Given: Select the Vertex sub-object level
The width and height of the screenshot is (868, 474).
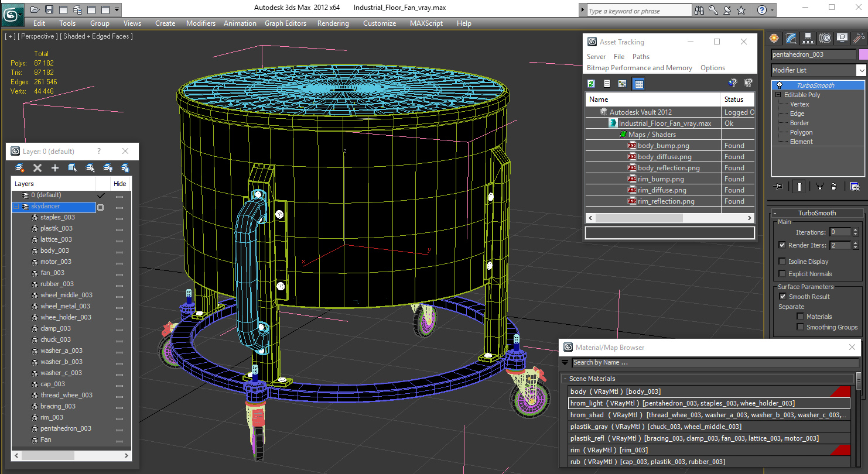Looking at the screenshot, I should 799,104.
